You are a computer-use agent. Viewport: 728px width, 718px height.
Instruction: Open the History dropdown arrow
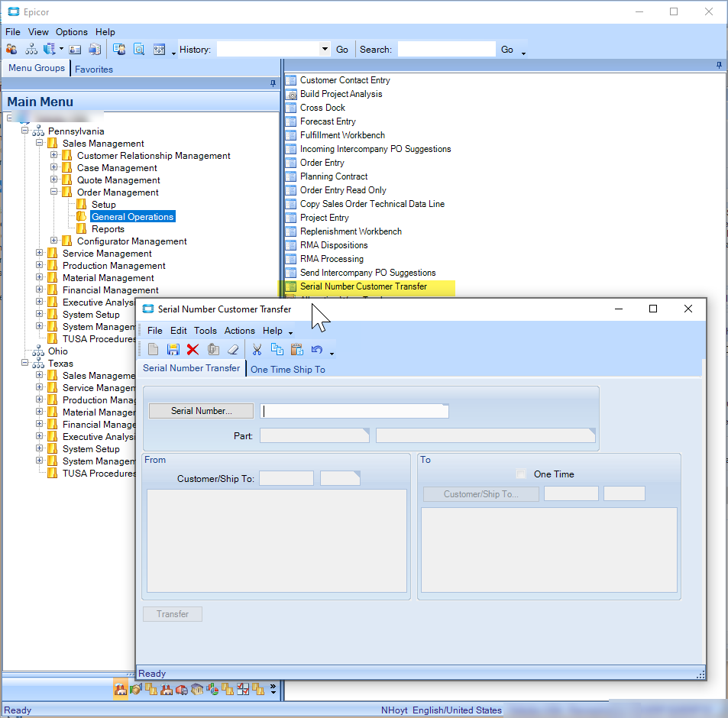point(325,49)
